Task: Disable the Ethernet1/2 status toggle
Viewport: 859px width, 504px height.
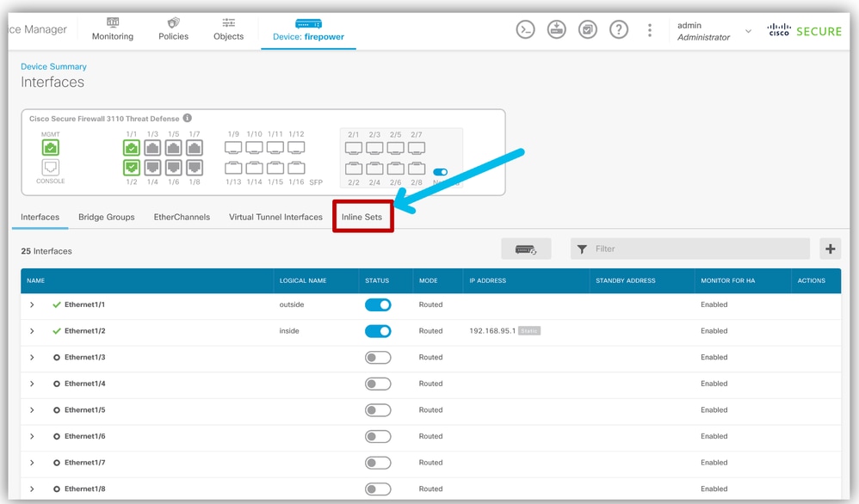Action: [x=378, y=331]
